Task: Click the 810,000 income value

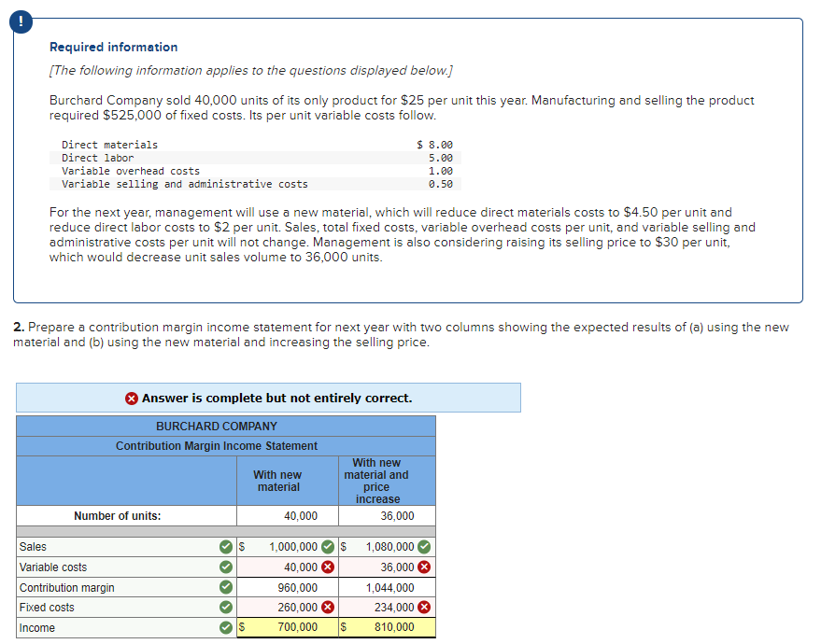Action: (394, 627)
